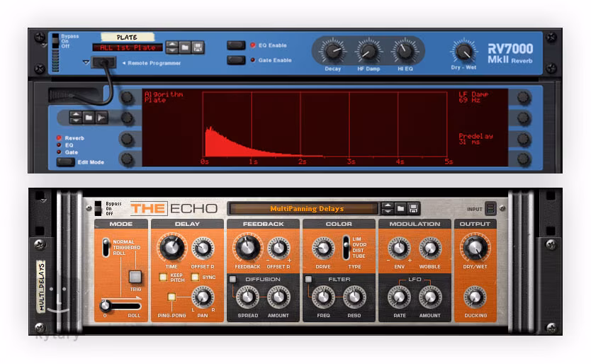This screenshot has width=591, height=364.
Task: Collapse the Remote Programmer with triangle arrow
Action: click(x=86, y=62)
